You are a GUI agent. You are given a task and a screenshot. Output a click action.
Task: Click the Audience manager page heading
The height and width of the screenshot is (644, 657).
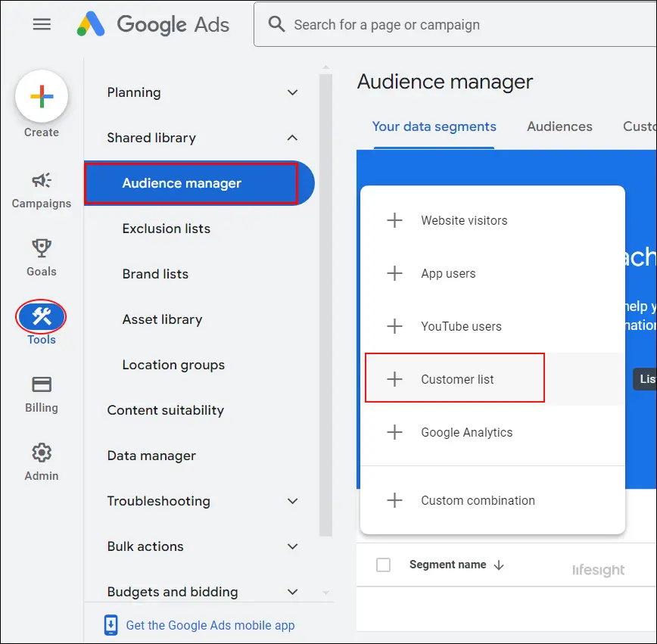[444, 82]
